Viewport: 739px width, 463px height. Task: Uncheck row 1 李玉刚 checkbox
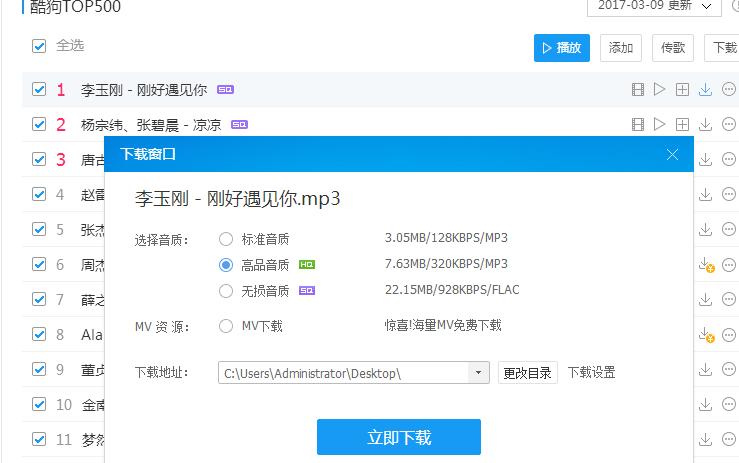pos(39,89)
